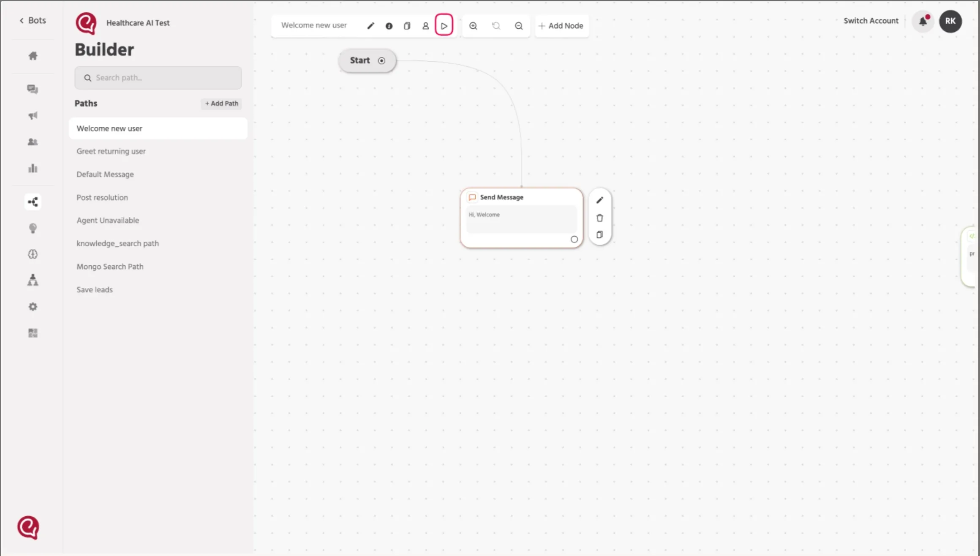980x556 pixels.
Task: Duplicate path with toolbar copy icon
Action: tap(407, 26)
